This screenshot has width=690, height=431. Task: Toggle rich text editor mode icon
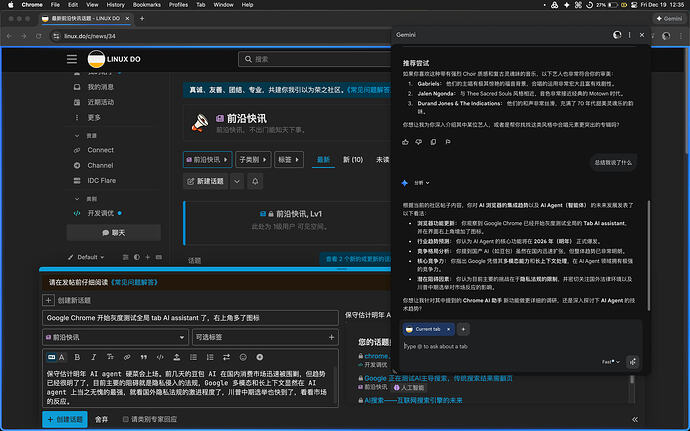point(56,357)
